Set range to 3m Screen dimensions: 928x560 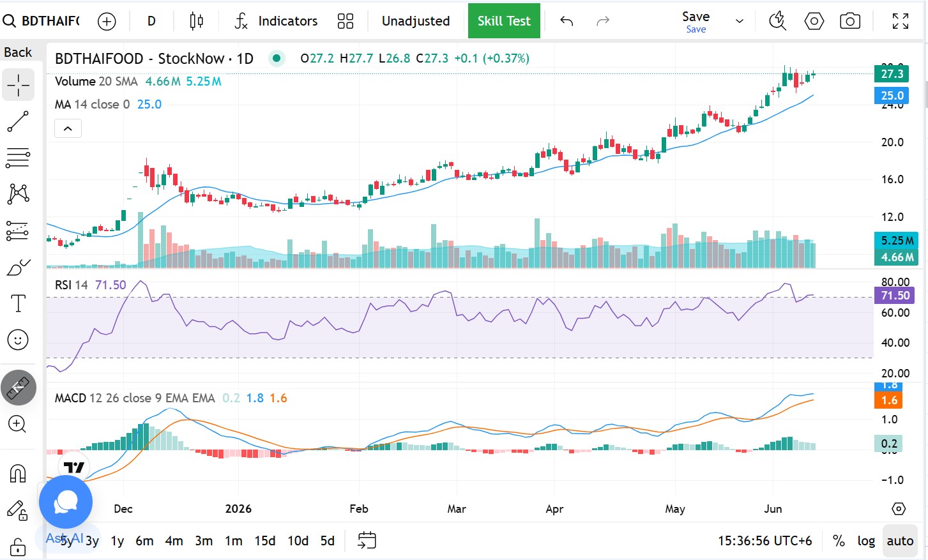pos(204,541)
